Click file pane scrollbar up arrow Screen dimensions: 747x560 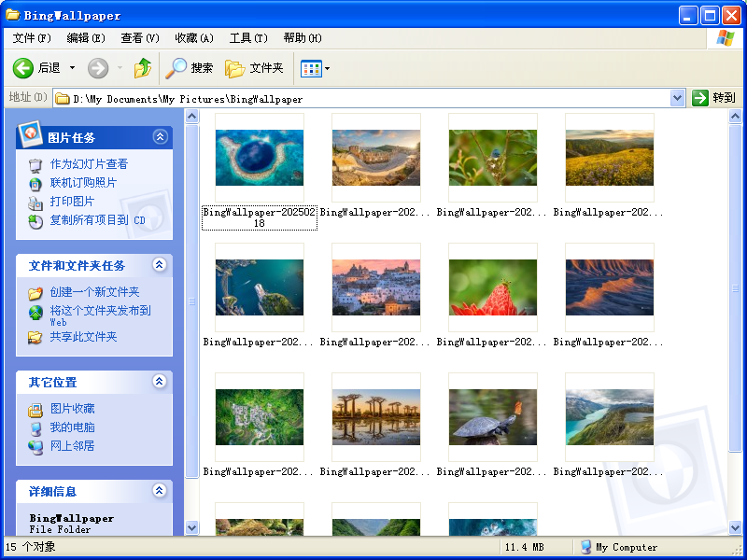pyautogui.click(x=735, y=116)
